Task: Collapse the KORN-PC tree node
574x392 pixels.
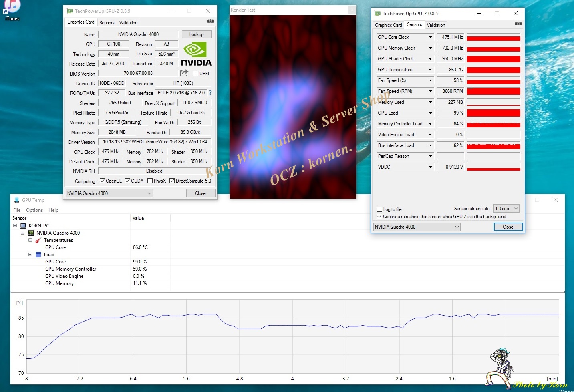Action: [15, 226]
